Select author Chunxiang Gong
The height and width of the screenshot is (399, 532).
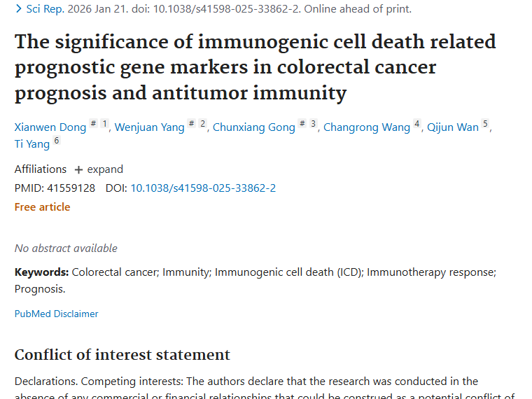pos(254,127)
